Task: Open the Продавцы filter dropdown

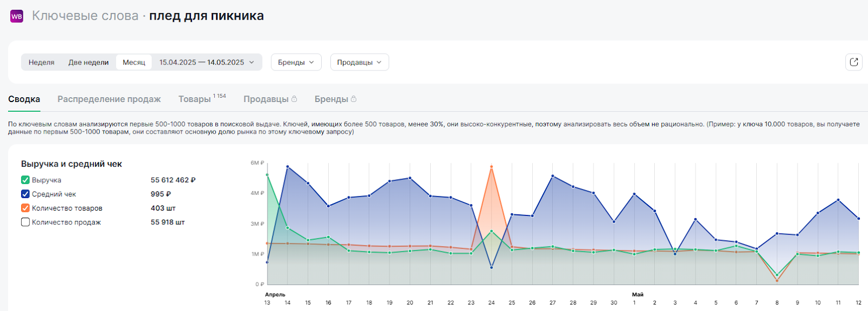Action: [x=359, y=62]
